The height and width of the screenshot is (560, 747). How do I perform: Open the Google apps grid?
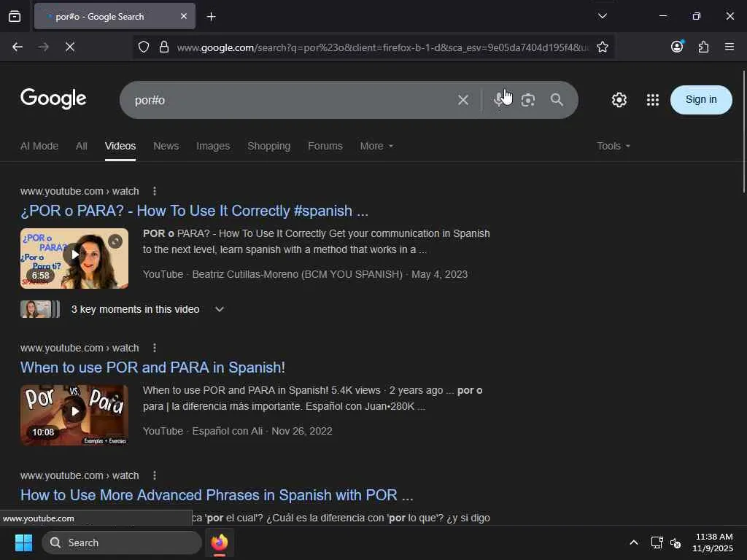(x=653, y=100)
